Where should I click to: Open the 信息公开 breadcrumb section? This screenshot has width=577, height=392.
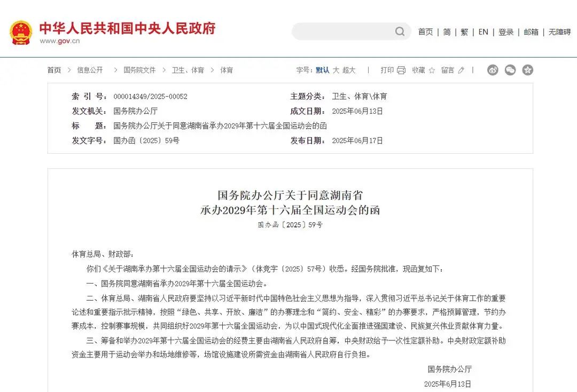click(x=90, y=70)
